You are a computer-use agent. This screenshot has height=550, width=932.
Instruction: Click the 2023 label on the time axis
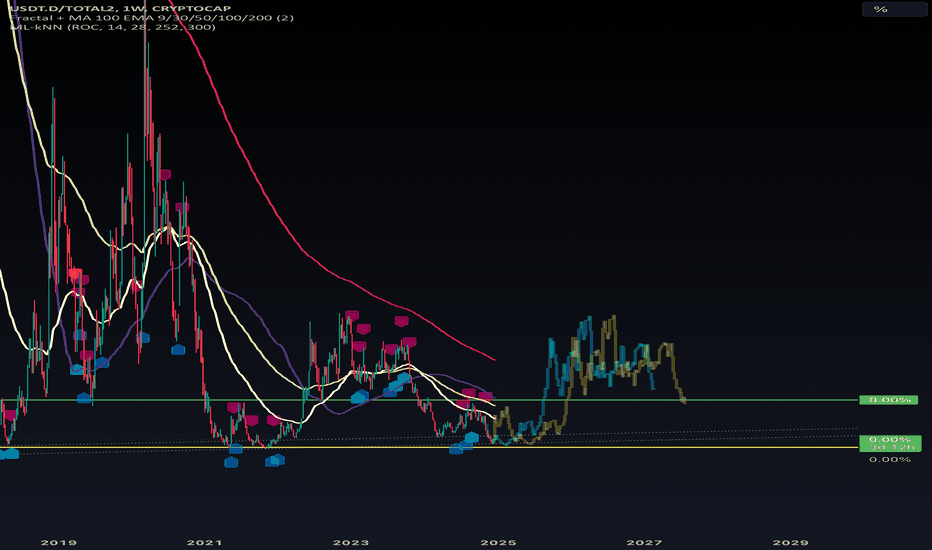coord(351,542)
